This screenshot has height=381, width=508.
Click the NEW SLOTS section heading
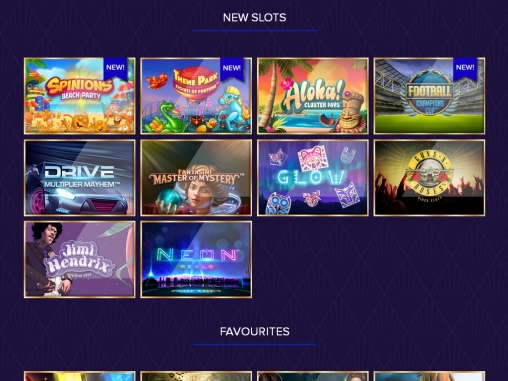tap(254, 17)
